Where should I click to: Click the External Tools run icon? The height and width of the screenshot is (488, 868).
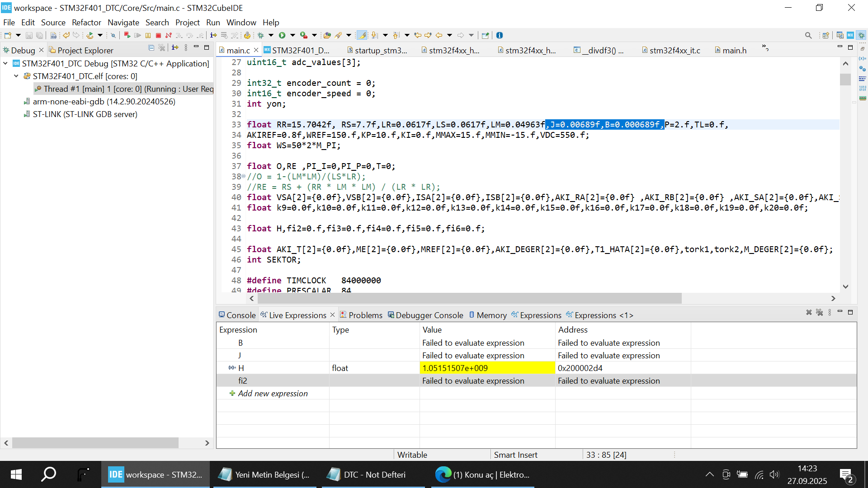(304, 35)
